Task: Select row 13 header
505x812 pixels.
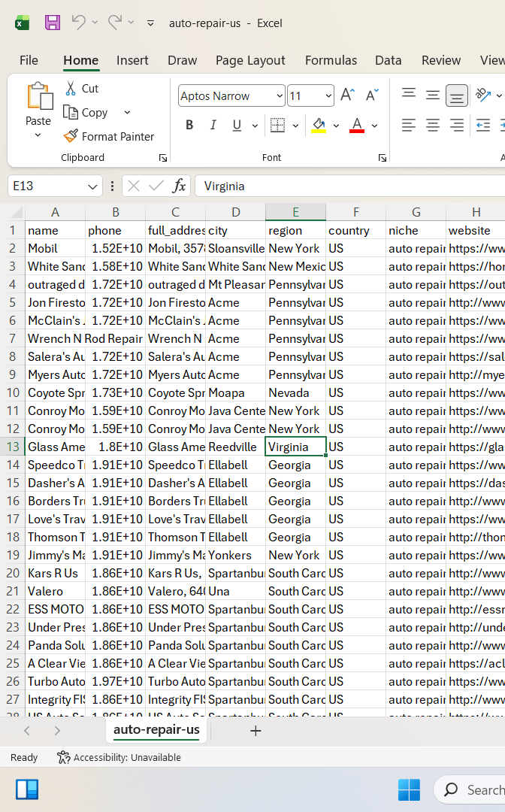Action: coord(13,447)
